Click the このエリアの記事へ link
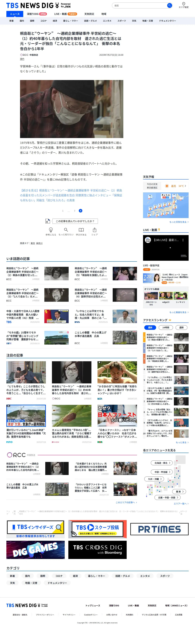This screenshot has height=644, width=195. (x=126, y=502)
